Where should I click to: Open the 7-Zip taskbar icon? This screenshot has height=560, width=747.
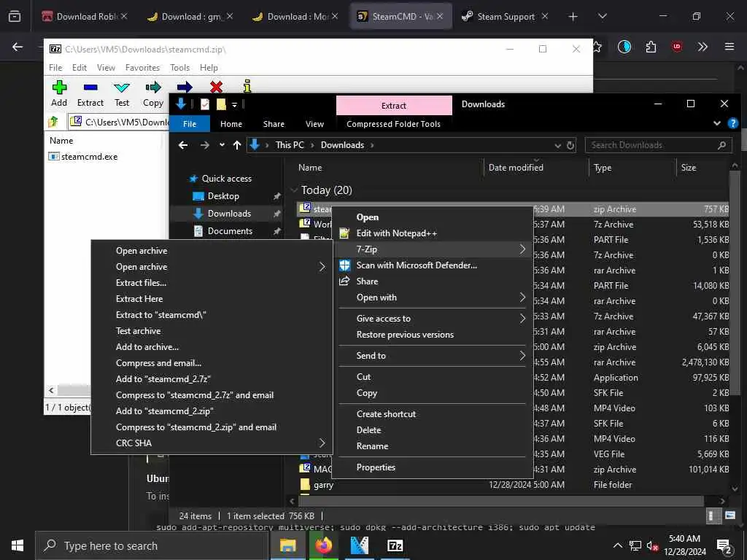tap(395, 545)
